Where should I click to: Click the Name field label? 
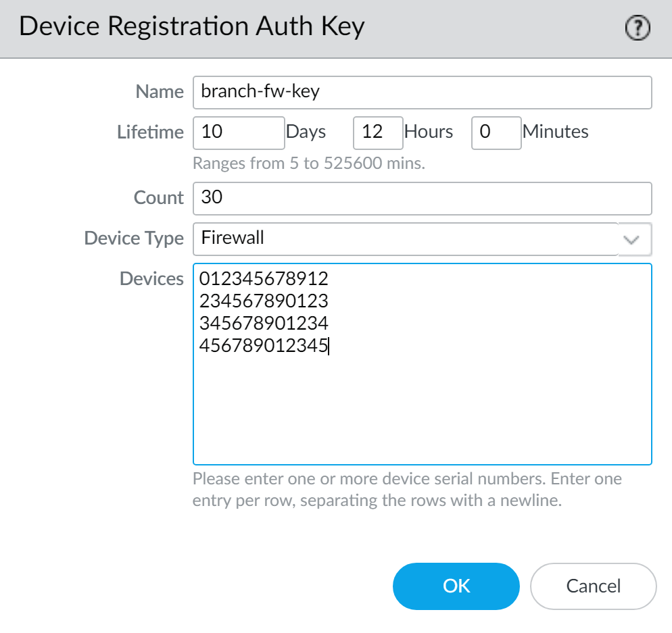pyautogui.click(x=160, y=93)
